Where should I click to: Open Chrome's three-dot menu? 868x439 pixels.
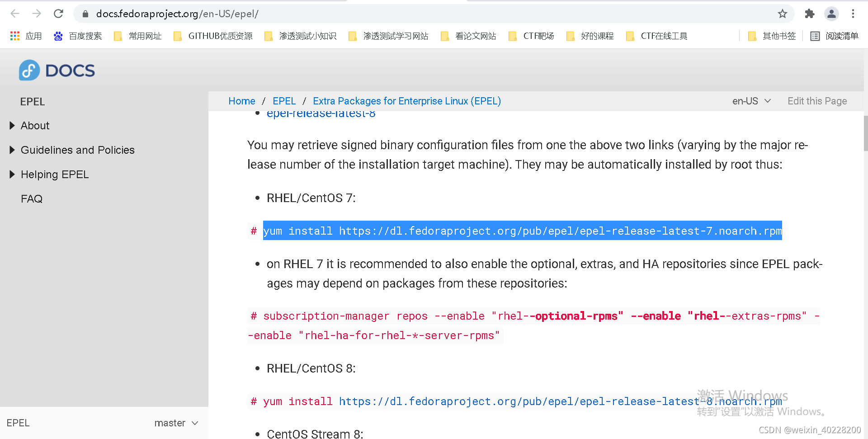point(853,14)
